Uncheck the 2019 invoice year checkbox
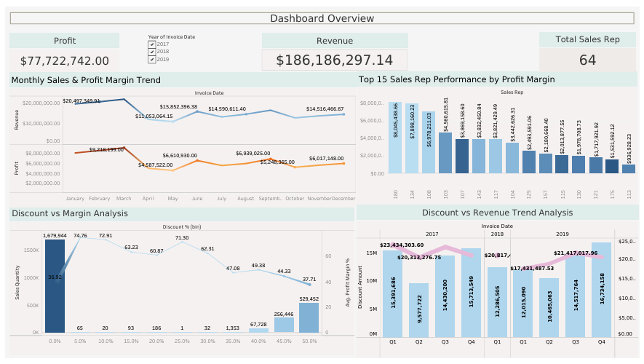644x364 pixels. 152,59
